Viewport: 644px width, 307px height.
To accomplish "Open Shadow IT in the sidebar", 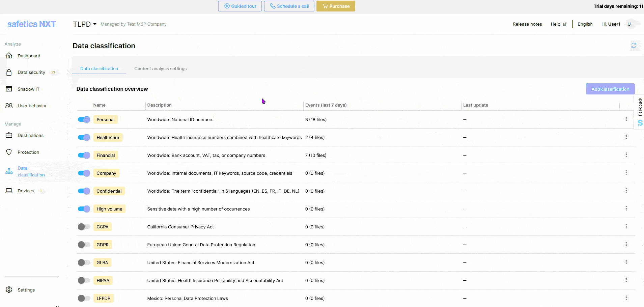I will (x=28, y=89).
